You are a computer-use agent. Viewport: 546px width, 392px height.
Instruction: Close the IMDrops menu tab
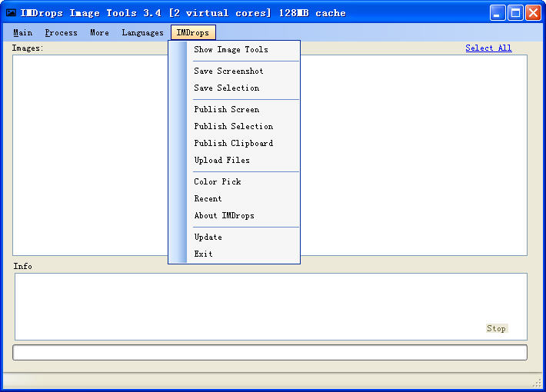[x=193, y=33]
